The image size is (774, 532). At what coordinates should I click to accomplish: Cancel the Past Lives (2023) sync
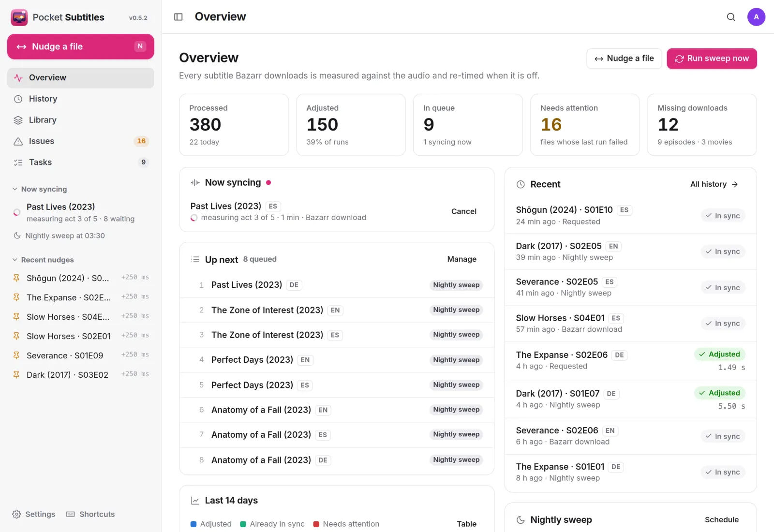point(463,211)
